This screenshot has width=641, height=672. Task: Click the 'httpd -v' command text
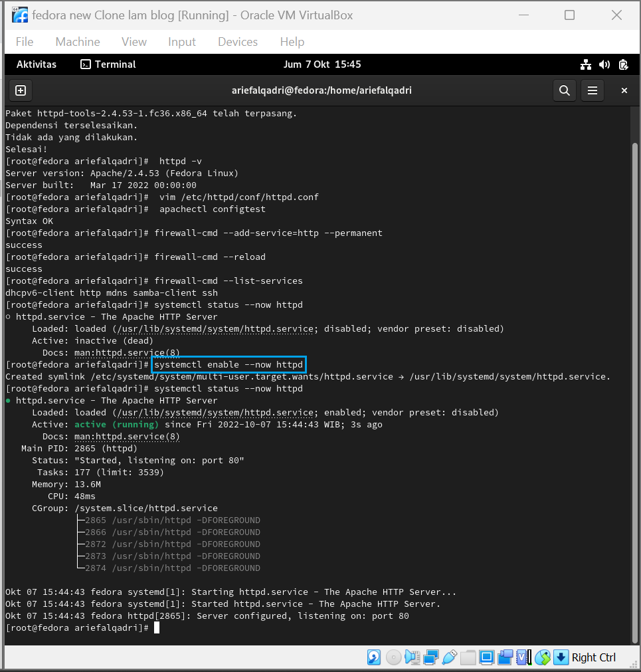click(180, 161)
